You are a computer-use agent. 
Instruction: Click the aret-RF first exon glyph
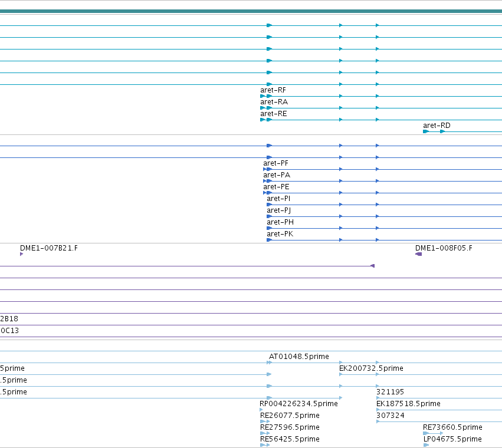[x=263, y=96]
